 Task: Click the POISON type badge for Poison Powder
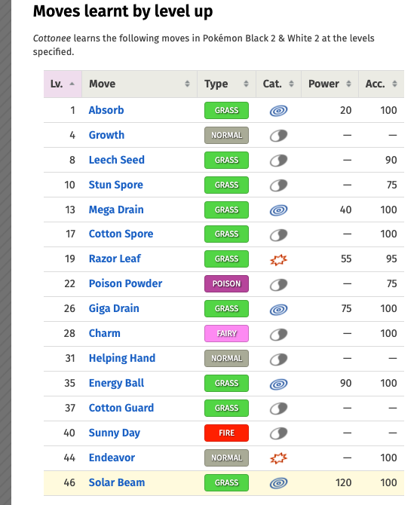pyautogui.click(x=226, y=283)
